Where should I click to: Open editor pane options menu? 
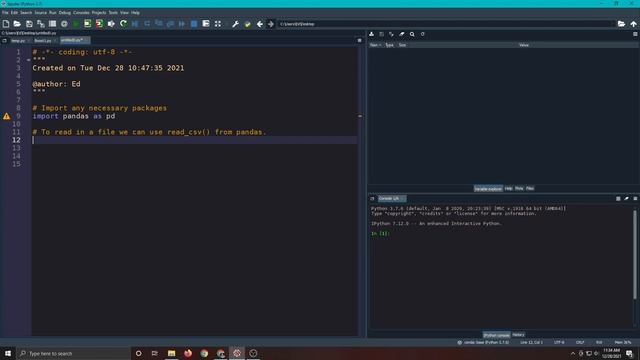[x=360, y=40]
